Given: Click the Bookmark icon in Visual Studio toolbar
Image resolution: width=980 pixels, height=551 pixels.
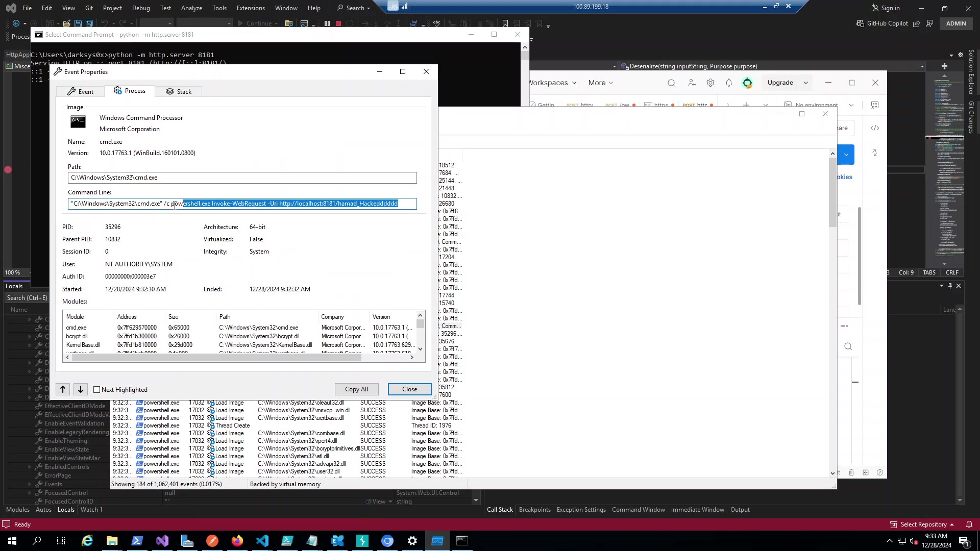Looking at the screenshot, I should coord(505,23).
